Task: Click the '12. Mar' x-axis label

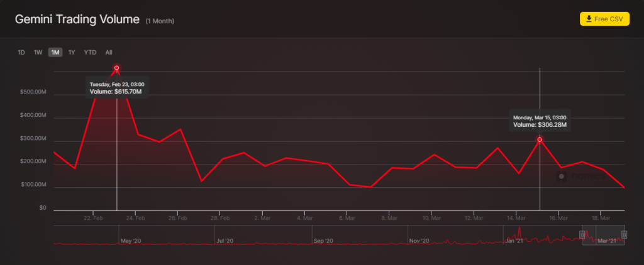Action: point(474,218)
